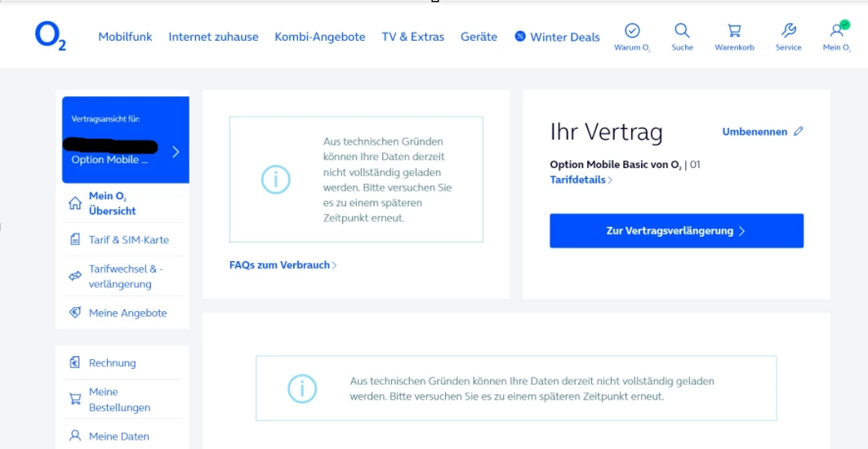The image size is (868, 449).
Task: Click the Umbenennen link
Action: coord(754,131)
